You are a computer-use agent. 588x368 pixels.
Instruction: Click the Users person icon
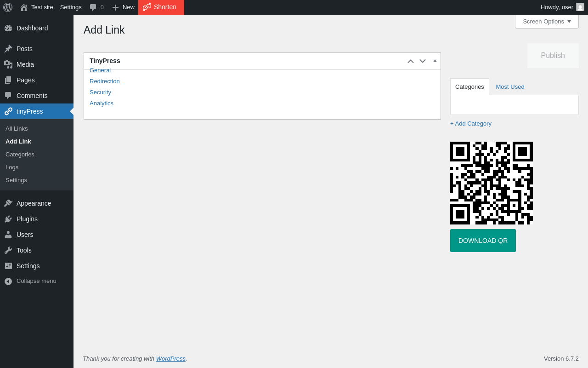coord(8,235)
